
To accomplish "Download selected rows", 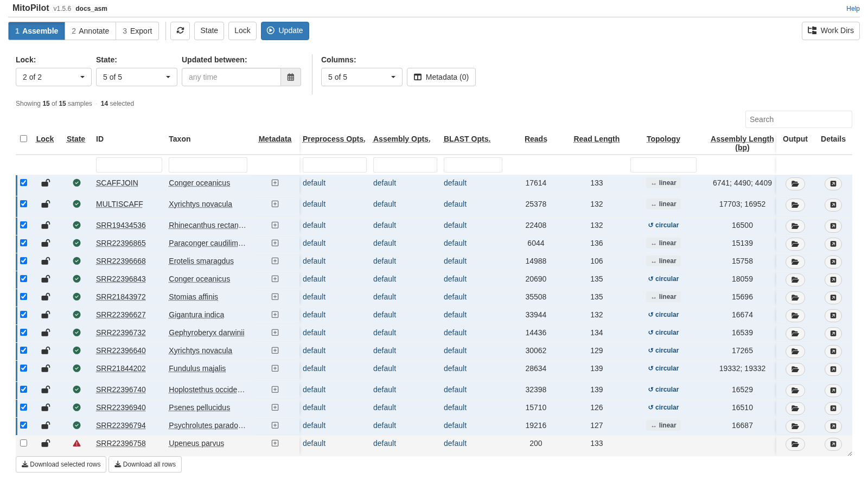I will tap(61, 464).
